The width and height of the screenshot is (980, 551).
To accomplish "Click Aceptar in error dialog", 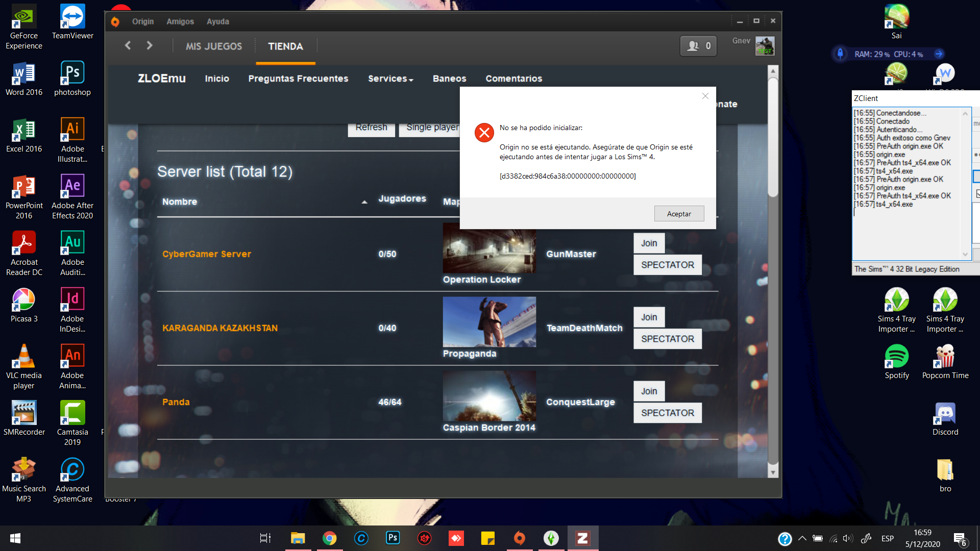I will (x=679, y=214).
